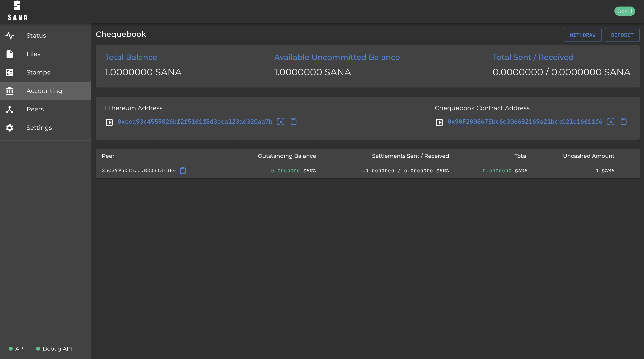Image resolution: width=644 pixels, height=359 pixels.
Task: Open the Files menu item
Action: (x=33, y=54)
